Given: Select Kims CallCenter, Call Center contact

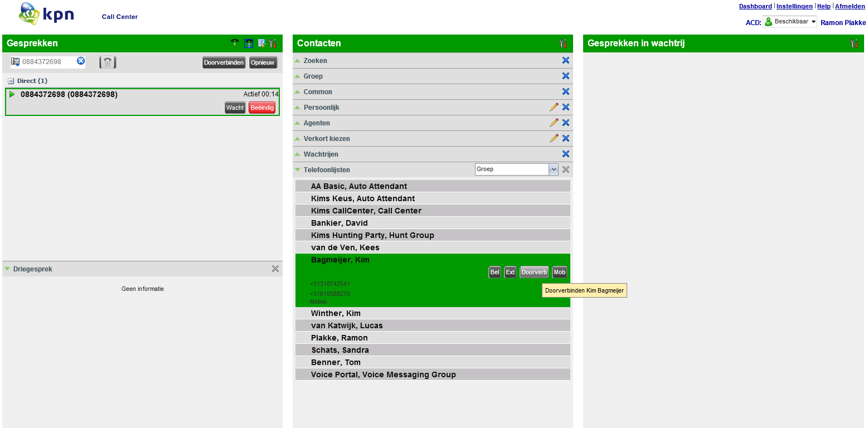Looking at the screenshot, I should tap(433, 211).
